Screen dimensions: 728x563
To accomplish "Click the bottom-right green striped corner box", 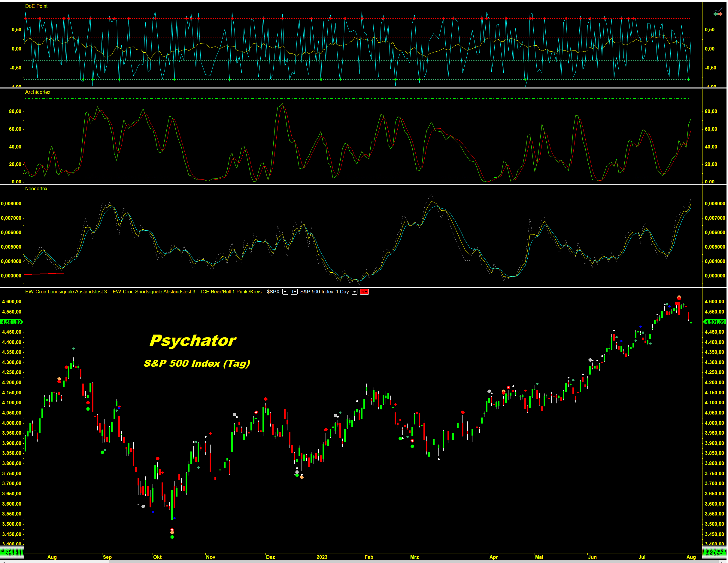I will tap(714, 552).
